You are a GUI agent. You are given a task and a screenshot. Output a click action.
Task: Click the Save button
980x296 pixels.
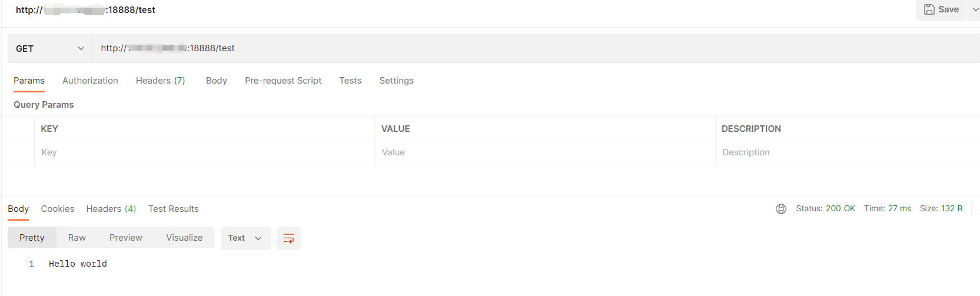pyautogui.click(x=941, y=9)
